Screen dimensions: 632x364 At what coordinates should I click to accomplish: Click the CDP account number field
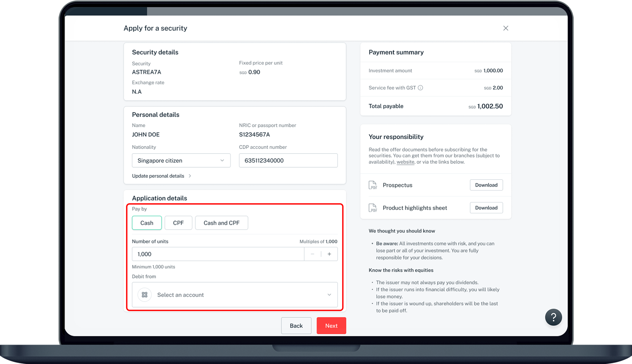pyautogui.click(x=288, y=160)
